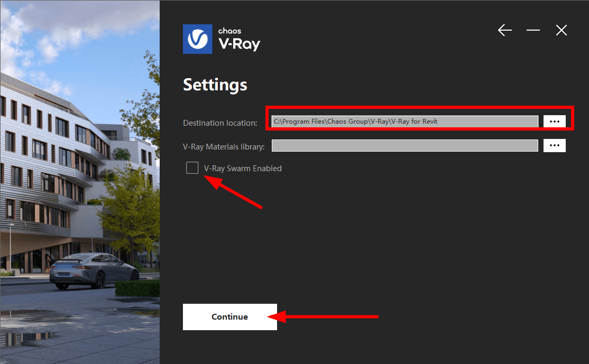589x364 pixels.
Task: Browse for V-Ray Materials library folder
Action: pyautogui.click(x=555, y=146)
